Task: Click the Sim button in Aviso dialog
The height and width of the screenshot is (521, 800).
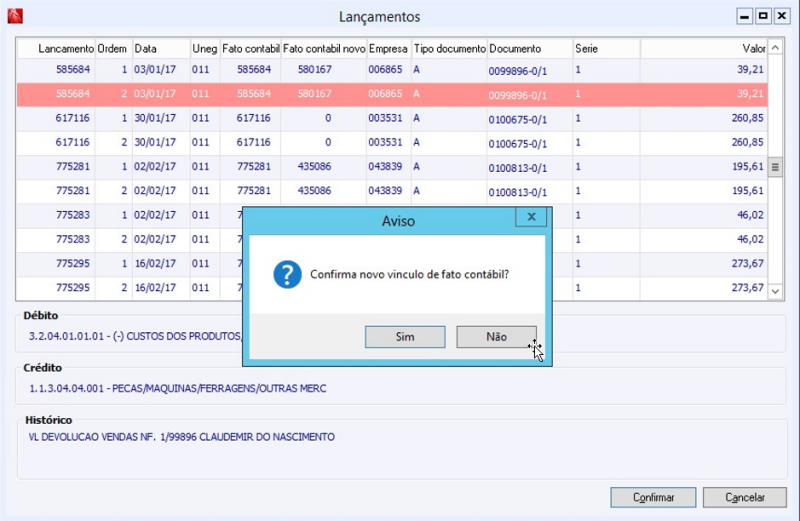Action: coord(405,337)
